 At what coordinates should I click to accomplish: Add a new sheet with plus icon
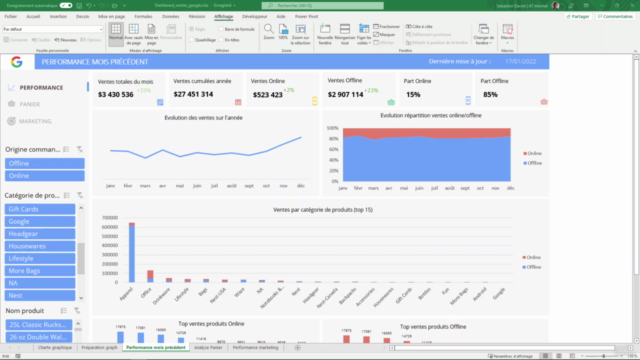298,348
